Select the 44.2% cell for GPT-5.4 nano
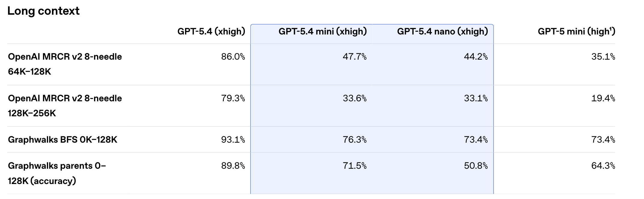The image size is (644, 199). pyautogui.click(x=476, y=57)
